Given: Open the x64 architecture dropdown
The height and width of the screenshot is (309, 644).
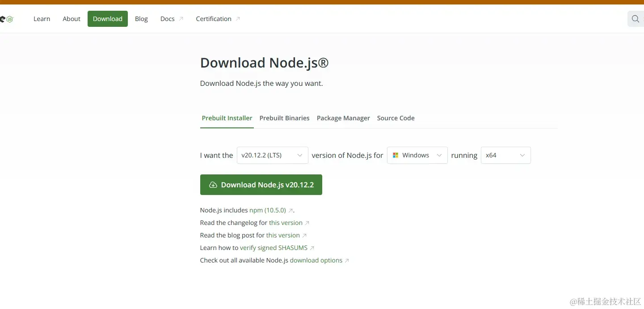Looking at the screenshot, I should [x=506, y=155].
